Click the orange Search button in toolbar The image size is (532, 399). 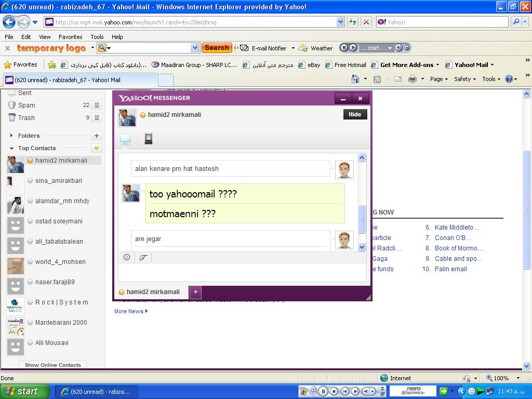click(217, 48)
